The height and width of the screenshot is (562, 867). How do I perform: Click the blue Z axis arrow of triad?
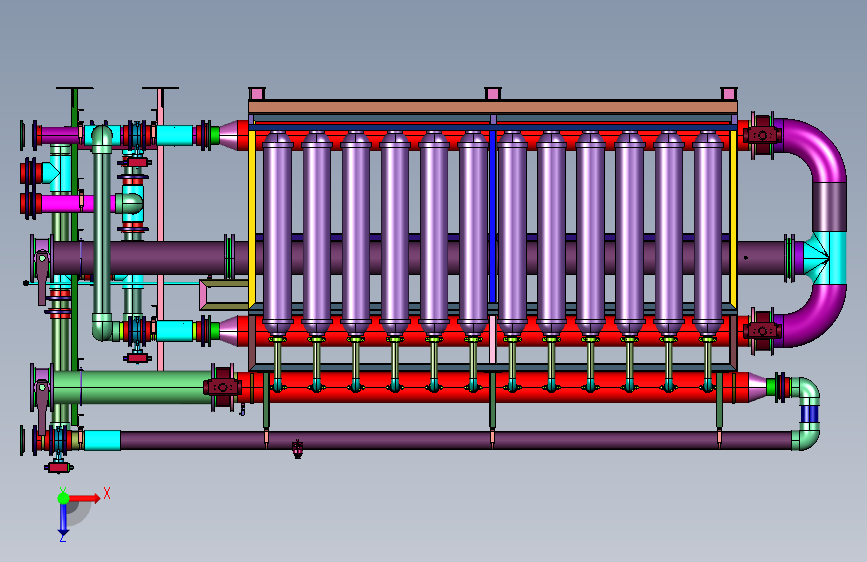click(x=63, y=519)
